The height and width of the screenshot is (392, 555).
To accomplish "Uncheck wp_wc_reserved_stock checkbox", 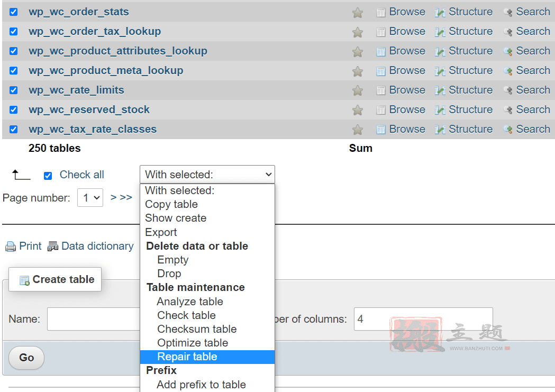I will tap(13, 110).
